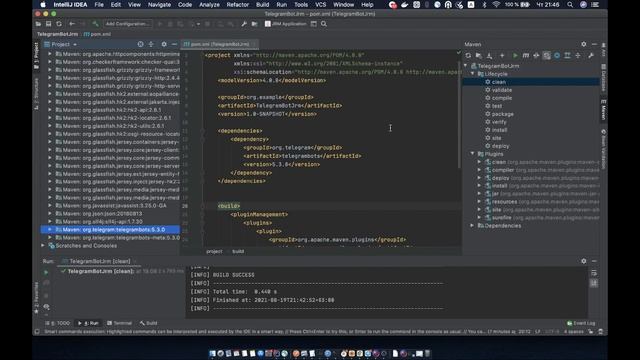640x360 pixels.
Task: Open Event Log in status bar
Action: 581,323
